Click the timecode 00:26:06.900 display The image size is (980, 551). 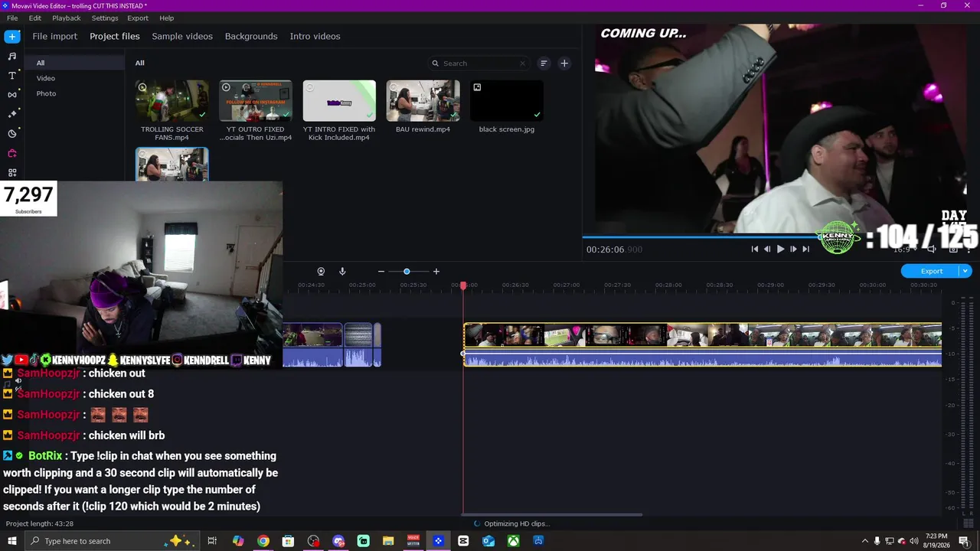[x=614, y=249]
